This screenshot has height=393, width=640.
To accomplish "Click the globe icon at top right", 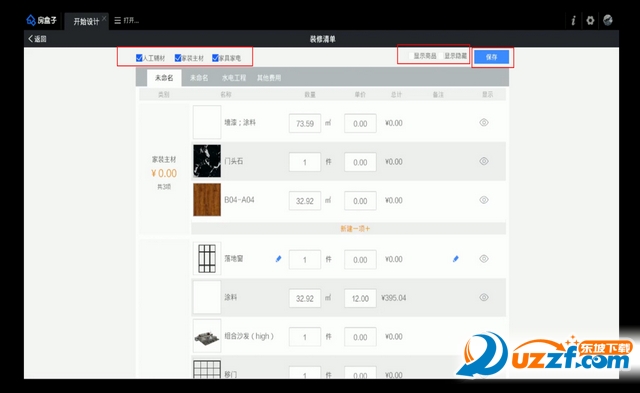I will [x=608, y=20].
